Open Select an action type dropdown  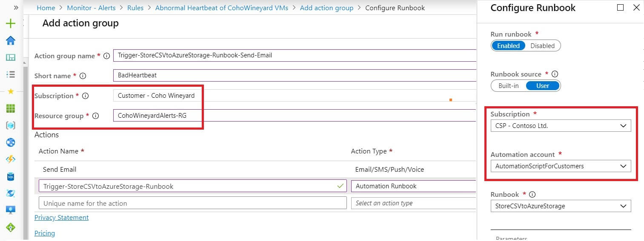click(413, 203)
